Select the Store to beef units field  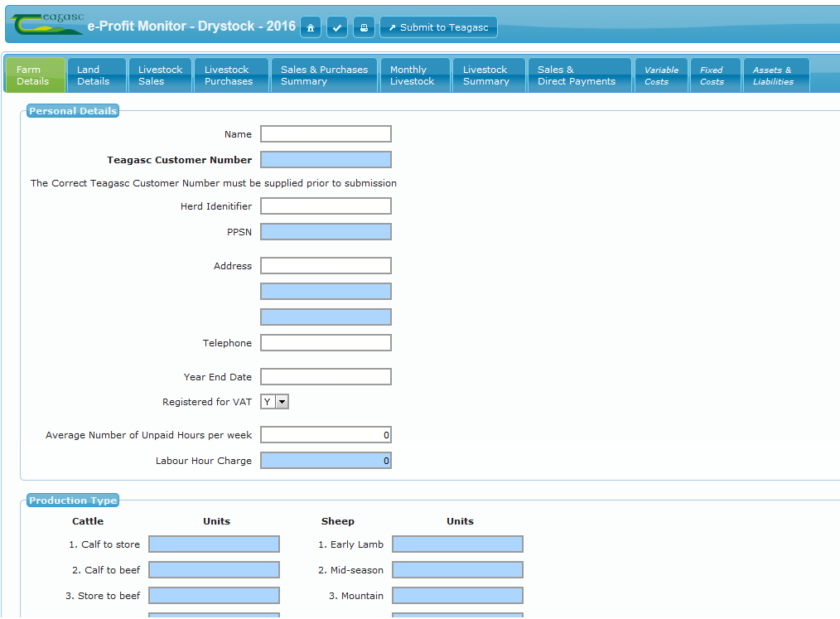(214, 596)
